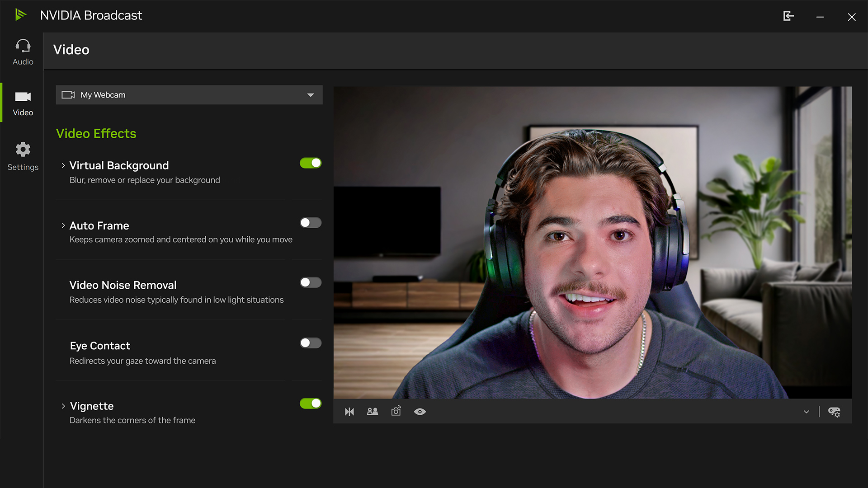Select the Video section in the sidebar
Image resolution: width=868 pixels, height=488 pixels.
tap(22, 103)
